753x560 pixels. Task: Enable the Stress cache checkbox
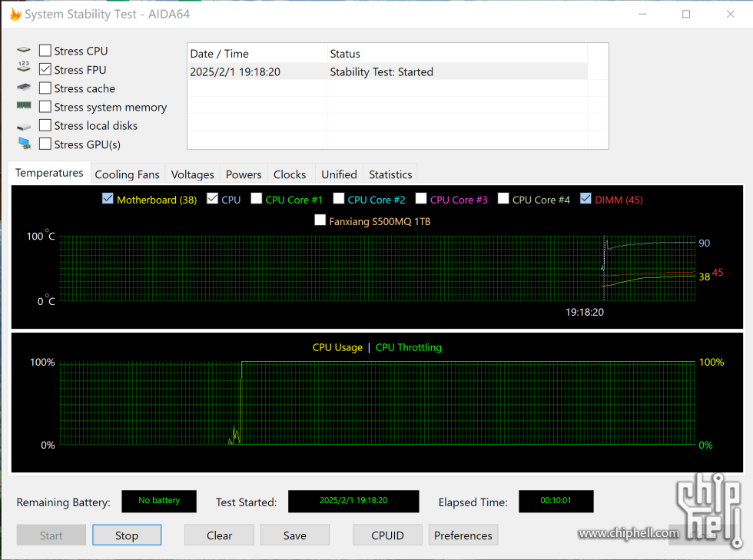click(45, 88)
